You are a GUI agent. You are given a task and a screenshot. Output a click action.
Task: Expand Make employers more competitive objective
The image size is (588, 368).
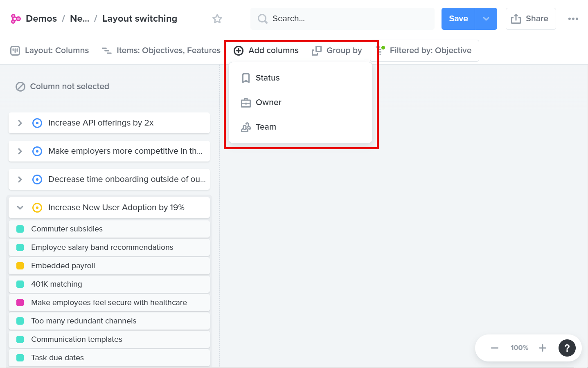20,151
